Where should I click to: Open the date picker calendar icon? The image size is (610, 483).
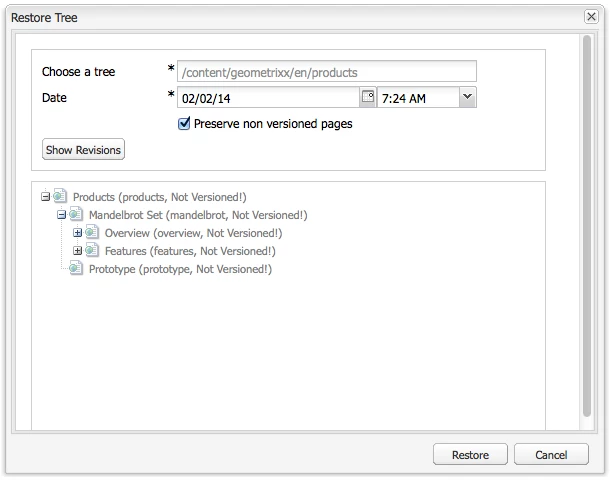tap(368, 97)
